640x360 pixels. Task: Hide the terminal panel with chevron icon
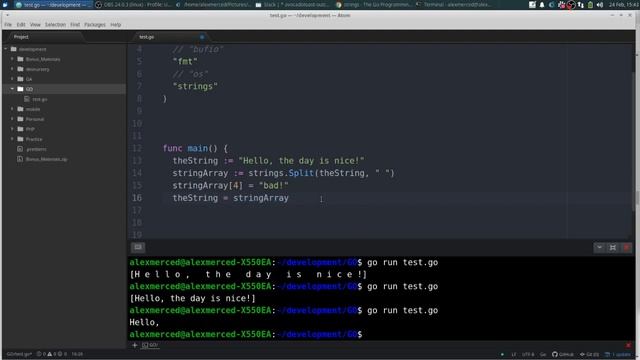coord(599,247)
